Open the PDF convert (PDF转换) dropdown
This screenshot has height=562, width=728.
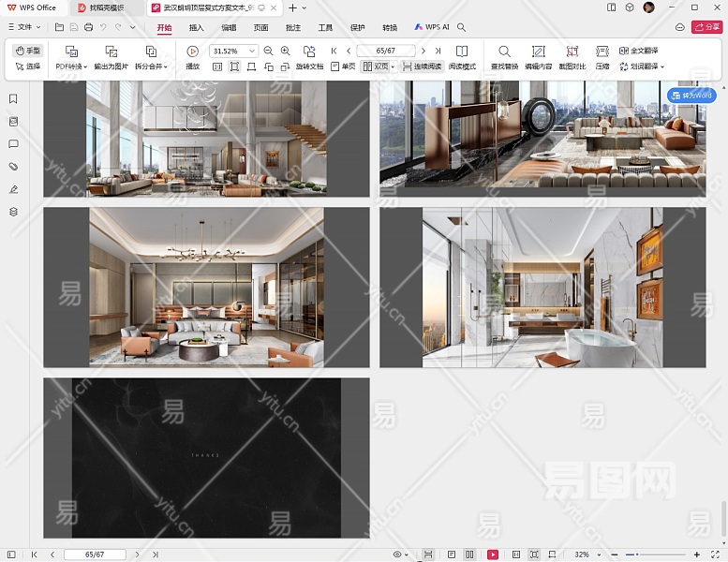pos(70,67)
